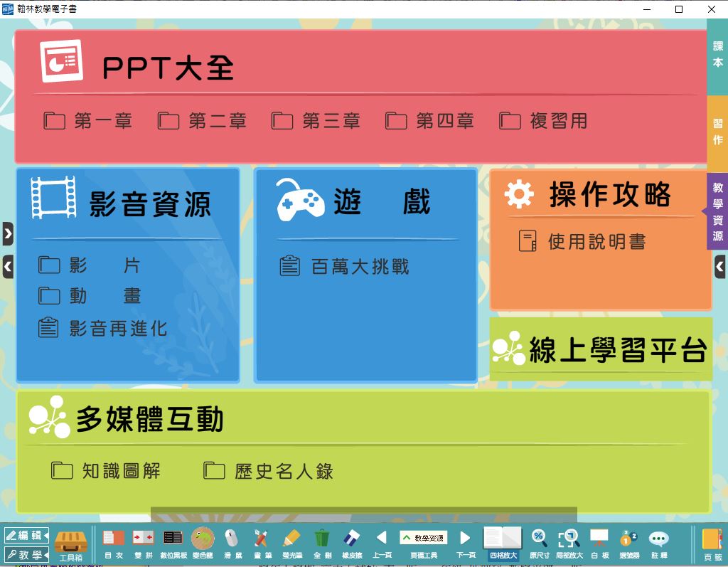This screenshot has width=728, height=567.
Task: Expand the left side panel arrow
Action: click(8, 233)
